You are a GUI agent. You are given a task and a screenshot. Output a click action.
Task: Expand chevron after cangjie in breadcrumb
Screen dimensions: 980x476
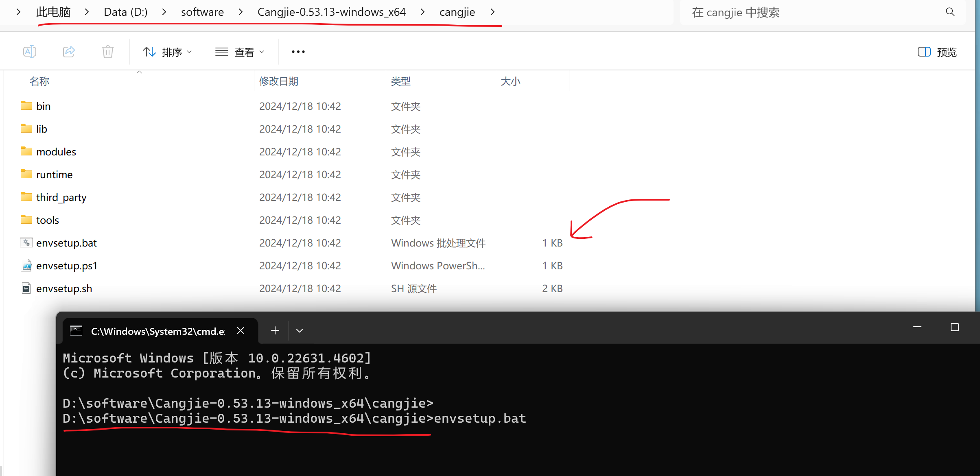click(492, 12)
